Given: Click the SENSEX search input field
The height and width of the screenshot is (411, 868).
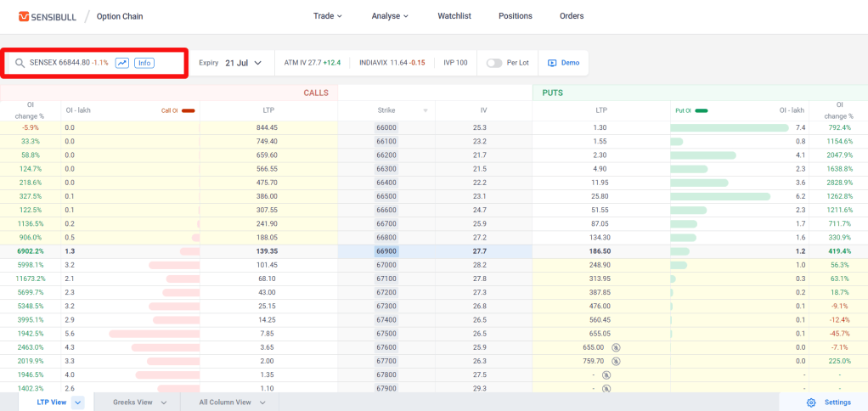Looking at the screenshot, I should pyautogui.click(x=94, y=63).
